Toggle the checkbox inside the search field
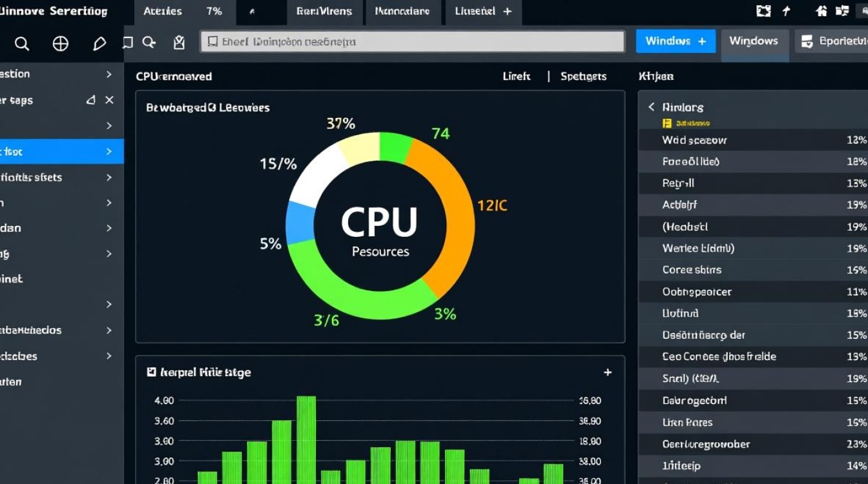Screen dimensions: 868x484 [x=211, y=42]
